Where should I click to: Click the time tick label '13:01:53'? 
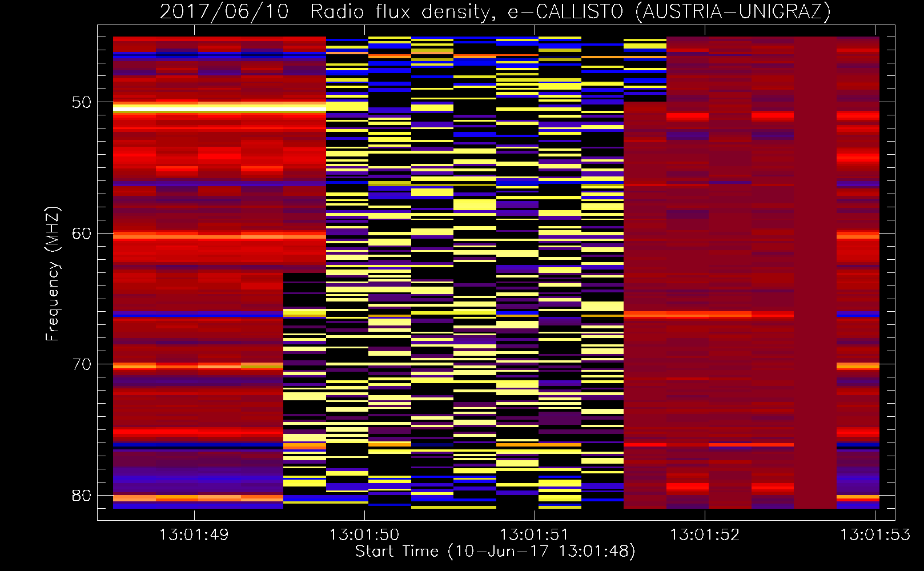click(x=875, y=535)
